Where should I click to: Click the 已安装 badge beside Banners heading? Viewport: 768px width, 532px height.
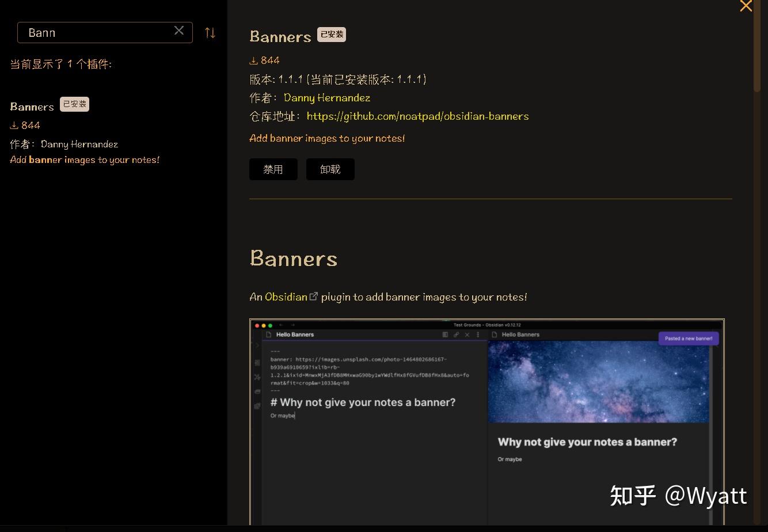pos(332,34)
